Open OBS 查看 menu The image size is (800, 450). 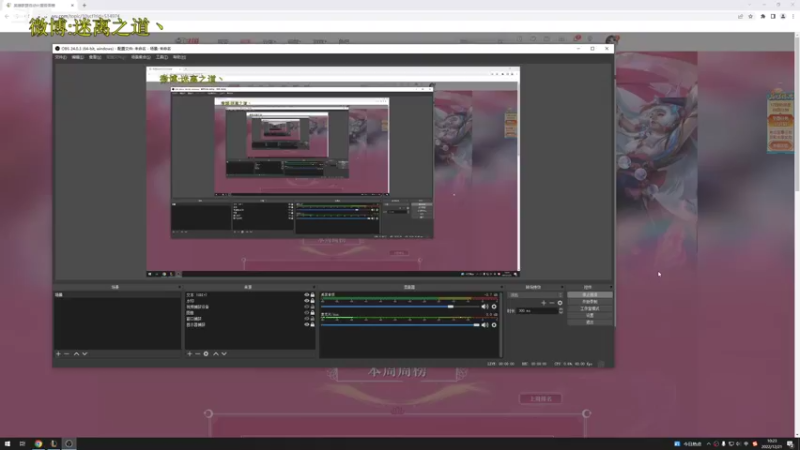[95, 57]
